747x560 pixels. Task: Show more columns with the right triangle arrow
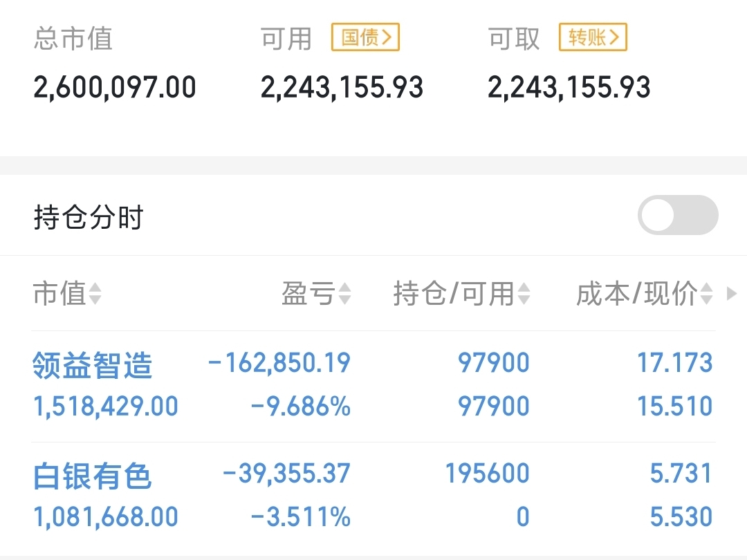(731, 293)
